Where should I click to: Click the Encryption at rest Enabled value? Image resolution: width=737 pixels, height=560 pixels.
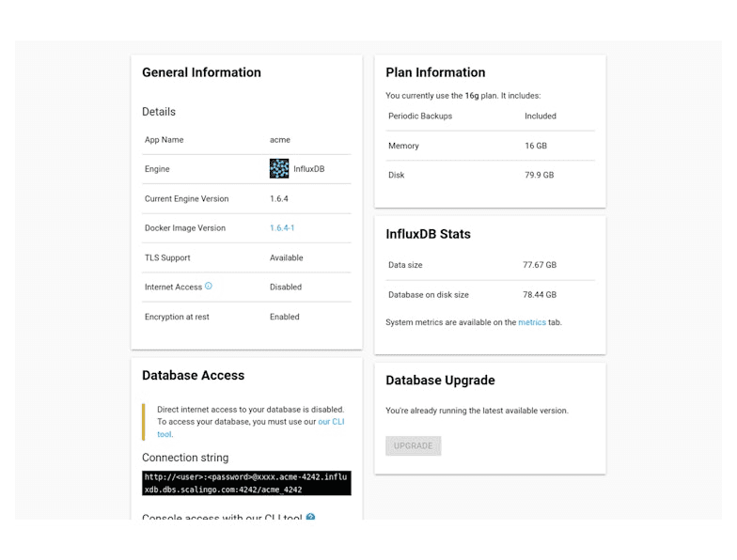click(x=284, y=317)
